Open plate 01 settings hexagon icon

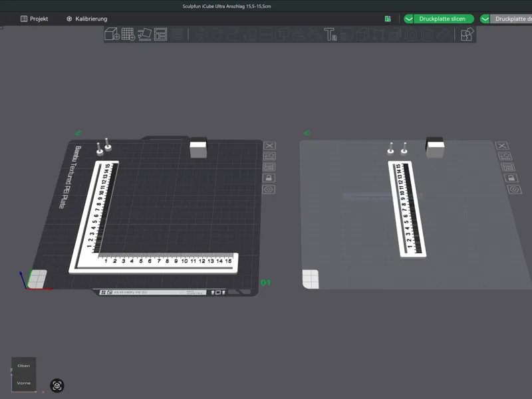click(269, 190)
